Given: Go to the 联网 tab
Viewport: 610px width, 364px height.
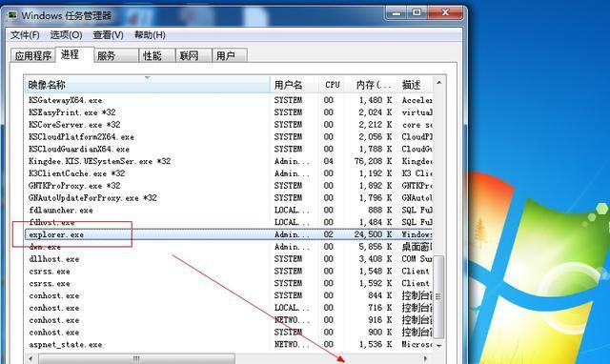Looking at the screenshot, I should 193,55.
